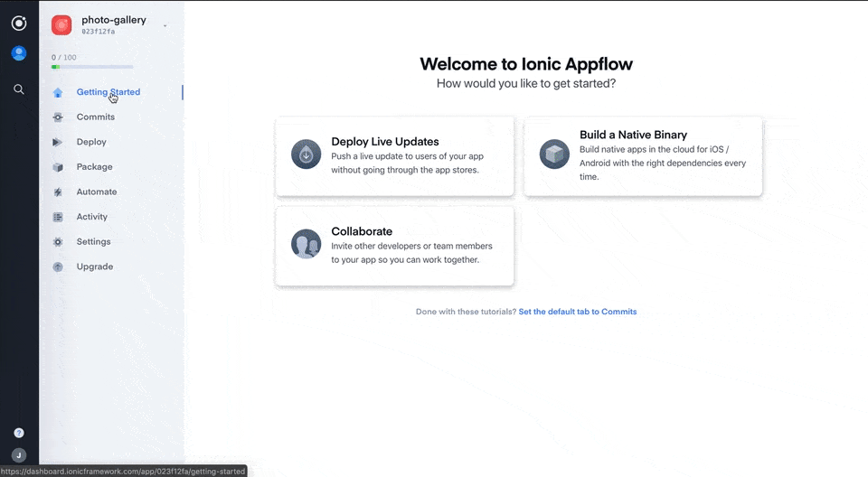Click the 0 / 100 usage progress bar
The width and height of the screenshot is (868, 477).
tap(92, 67)
